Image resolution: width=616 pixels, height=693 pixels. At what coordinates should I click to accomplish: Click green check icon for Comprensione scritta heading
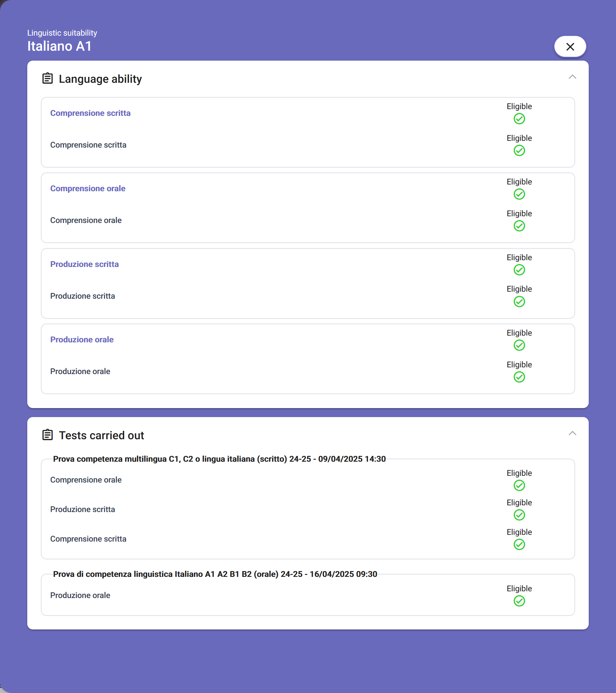click(519, 119)
